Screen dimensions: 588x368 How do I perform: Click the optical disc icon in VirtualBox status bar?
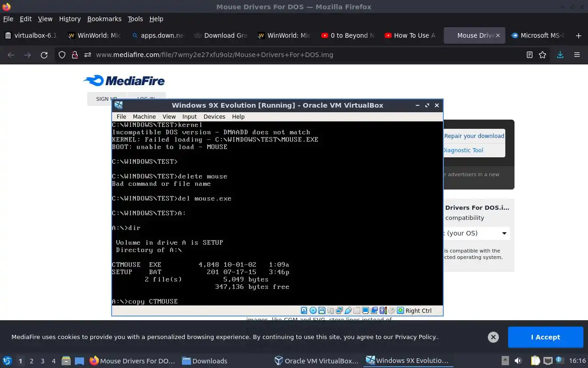[313, 310]
